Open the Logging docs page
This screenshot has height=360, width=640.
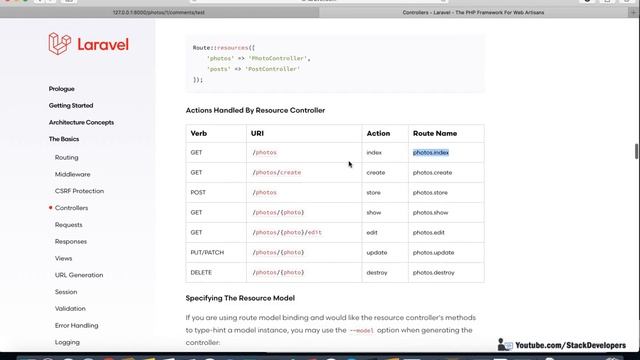click(x=67, y=342)
